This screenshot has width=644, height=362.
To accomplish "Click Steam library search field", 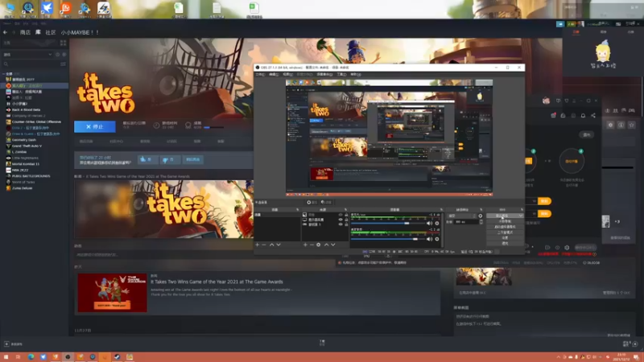I will pos(31,64).
